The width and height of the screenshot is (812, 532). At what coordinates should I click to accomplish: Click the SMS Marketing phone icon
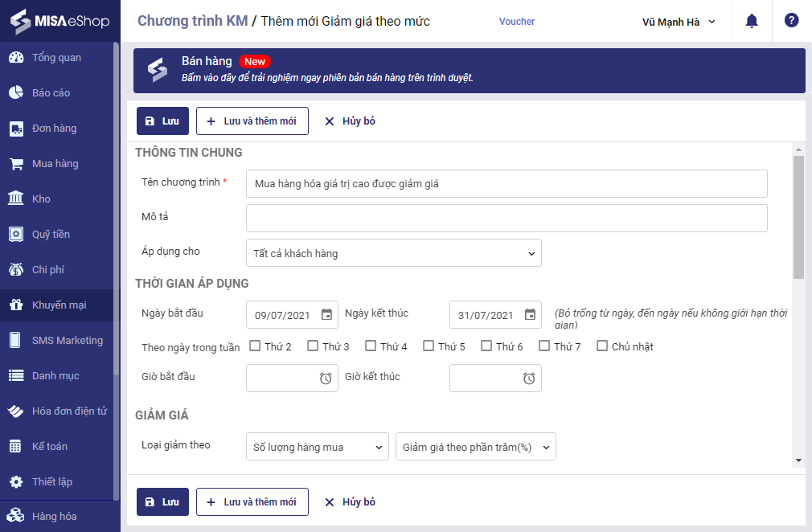(15, 340)
